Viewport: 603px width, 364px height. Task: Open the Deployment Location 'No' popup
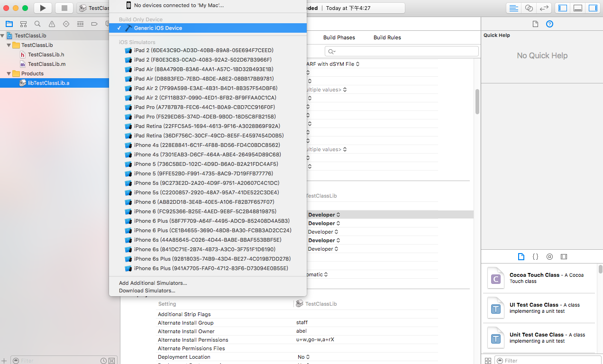pyautogui.click(x=303, y=357)
